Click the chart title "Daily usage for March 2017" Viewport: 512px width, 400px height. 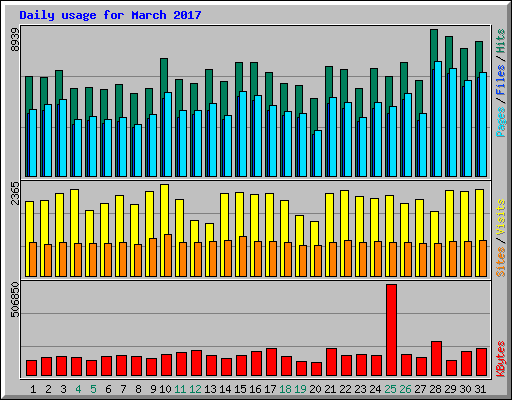[x=110, y=15]
